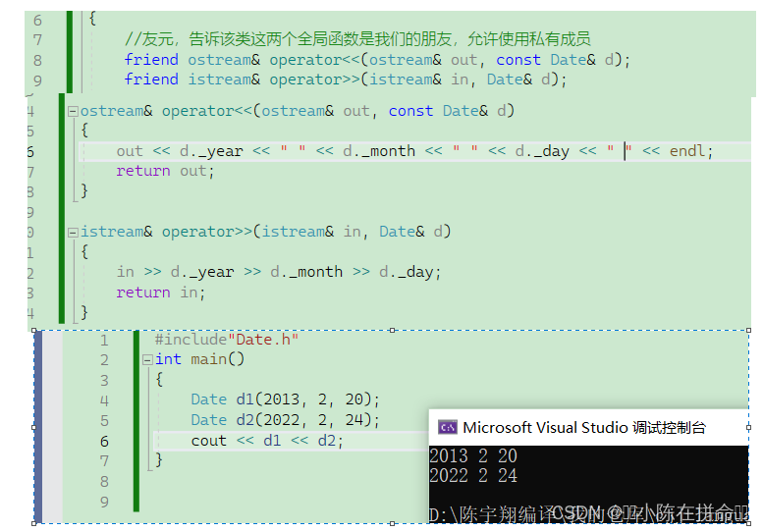Viewport: 763px width, 532px height.
Task: Place cursor on the #include"Date.h" line
Action: click(x=226, y=340)
